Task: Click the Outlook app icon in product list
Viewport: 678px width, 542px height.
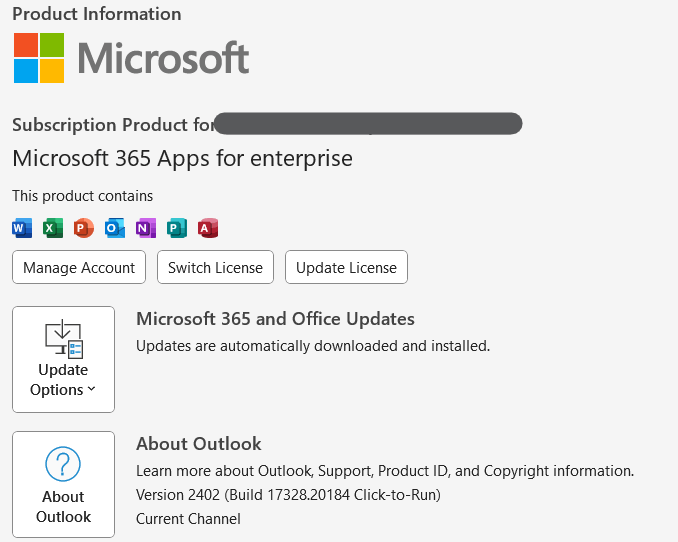Action: (115, 228)
